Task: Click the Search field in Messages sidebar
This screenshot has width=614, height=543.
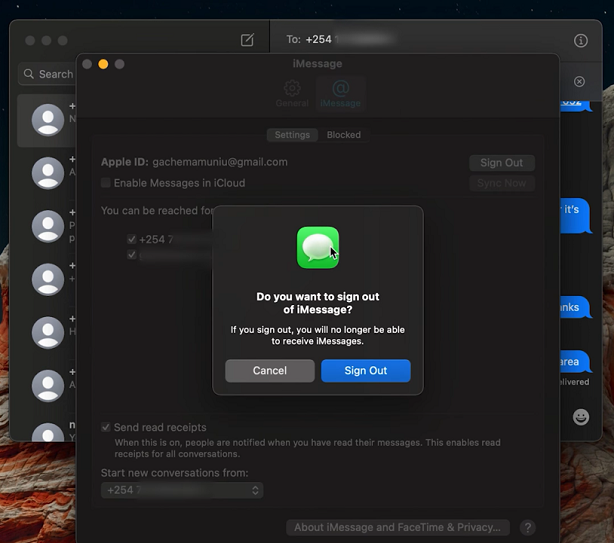Action: click(47, 74)
